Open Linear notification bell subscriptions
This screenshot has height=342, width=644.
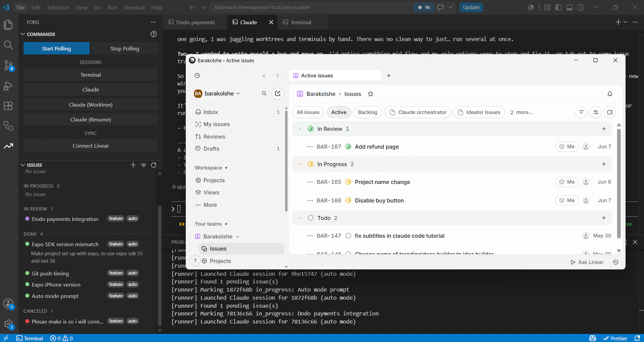pos(610,94)
